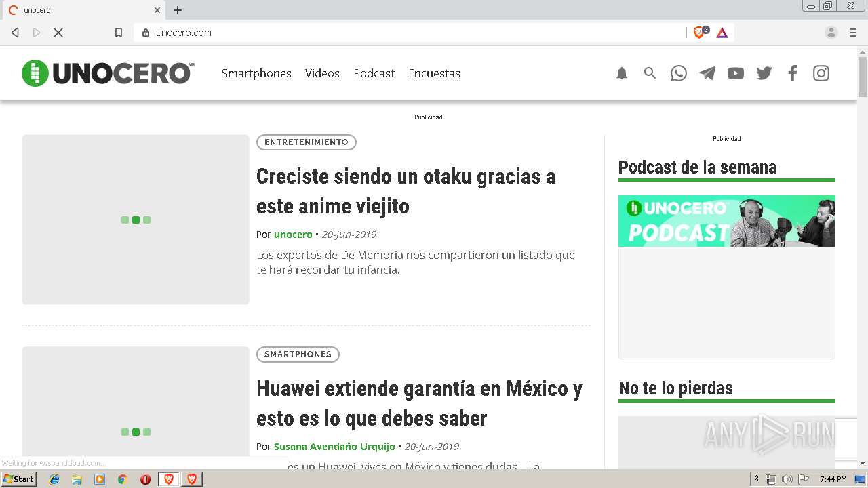Stop page loading with X button
The height and width of the screenshot is (488, 868).
pyautogui.click(x=58, y=33)
